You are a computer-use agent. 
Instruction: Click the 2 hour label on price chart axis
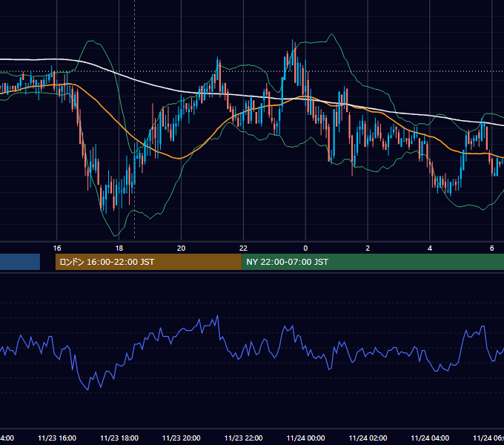pos(368,248)
